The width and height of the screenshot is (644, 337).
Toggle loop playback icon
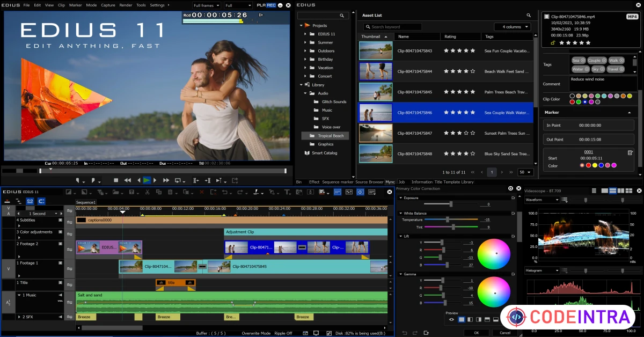[179, 180]
